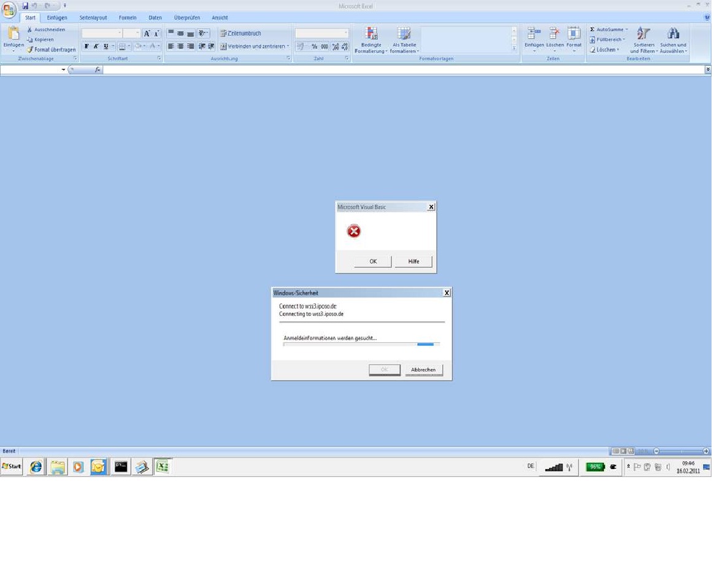Toggle align text right
The width and height of the screenshot is (714, 588).
click(x=190, y=46)
